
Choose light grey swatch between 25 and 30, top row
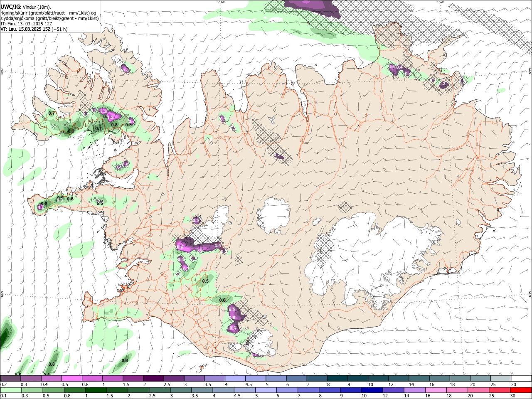pyautogui.click(x=500, y=378)
